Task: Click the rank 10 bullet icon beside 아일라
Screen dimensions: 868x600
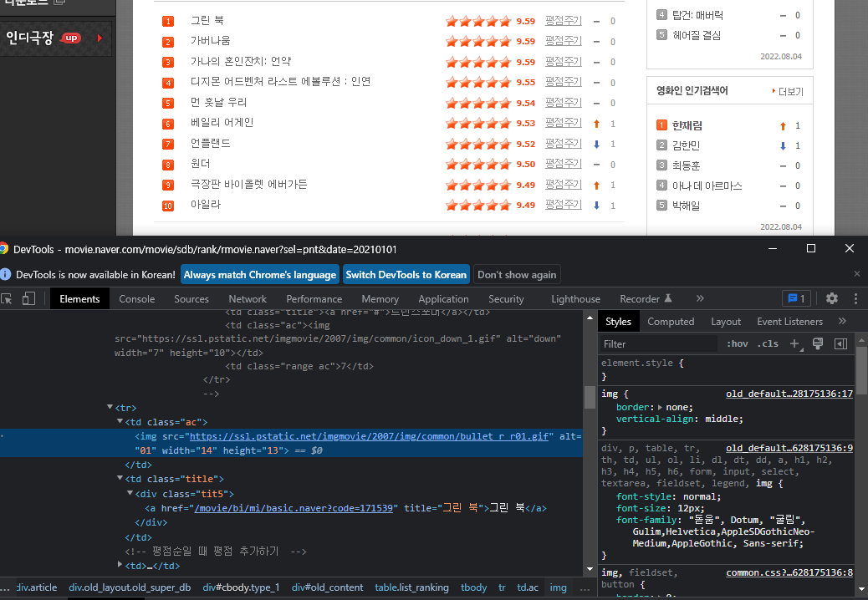Action: click(168, 206)
